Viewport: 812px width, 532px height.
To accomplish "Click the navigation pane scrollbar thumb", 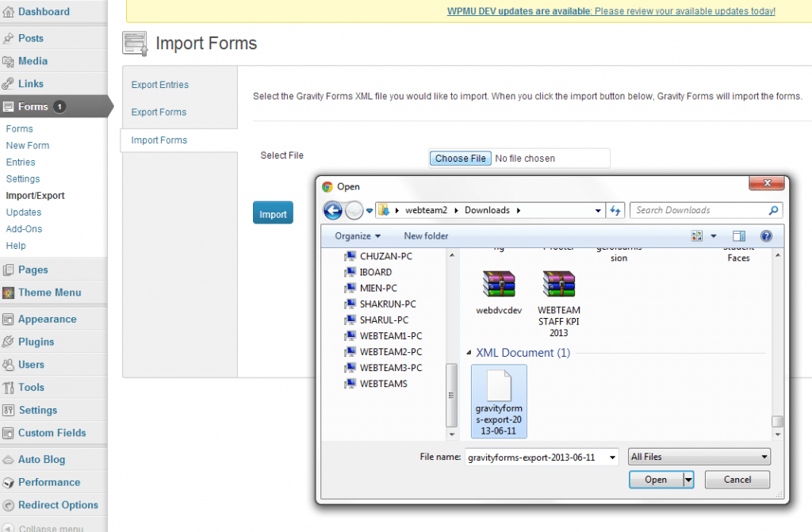I will (x=451, y=395).
